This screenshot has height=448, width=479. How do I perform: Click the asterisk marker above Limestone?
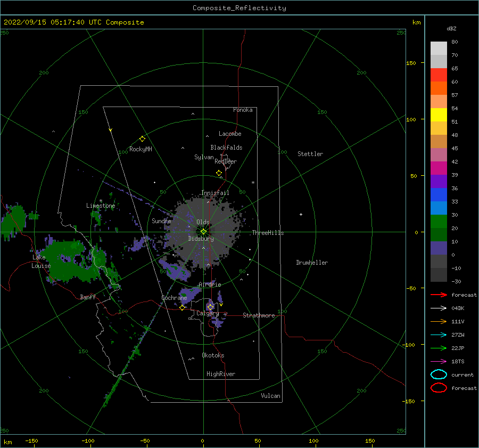[x=101, y=201]
